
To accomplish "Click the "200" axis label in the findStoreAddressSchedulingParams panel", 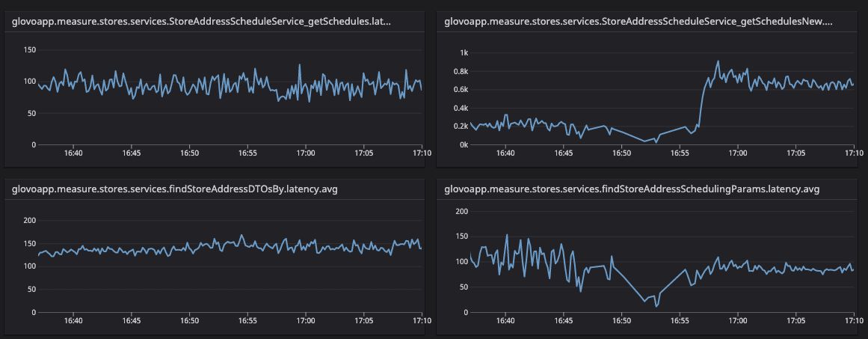I will (462, 211).
